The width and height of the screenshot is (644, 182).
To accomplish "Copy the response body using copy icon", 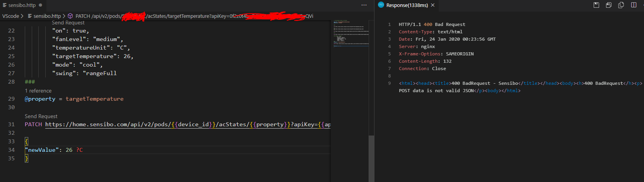I will (621, 5).
